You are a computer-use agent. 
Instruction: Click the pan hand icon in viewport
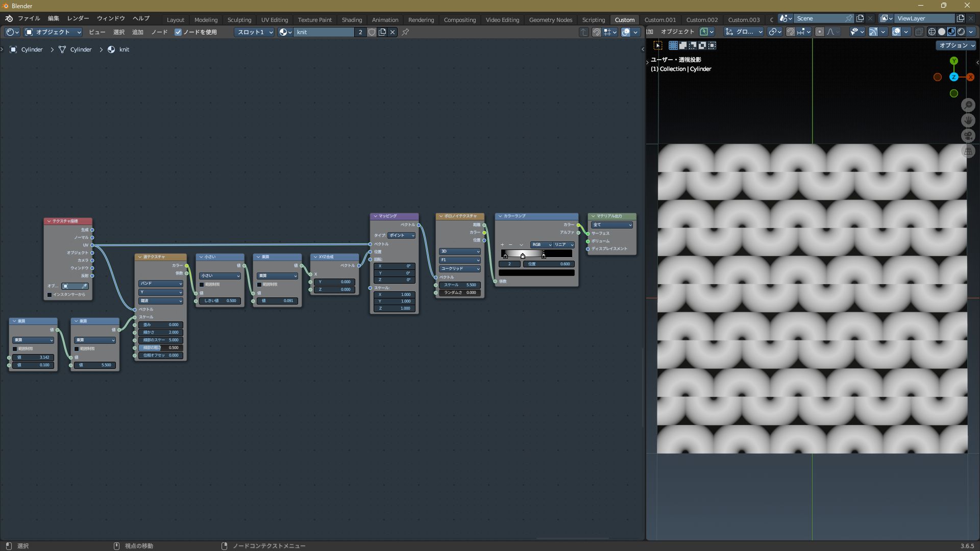968,120
